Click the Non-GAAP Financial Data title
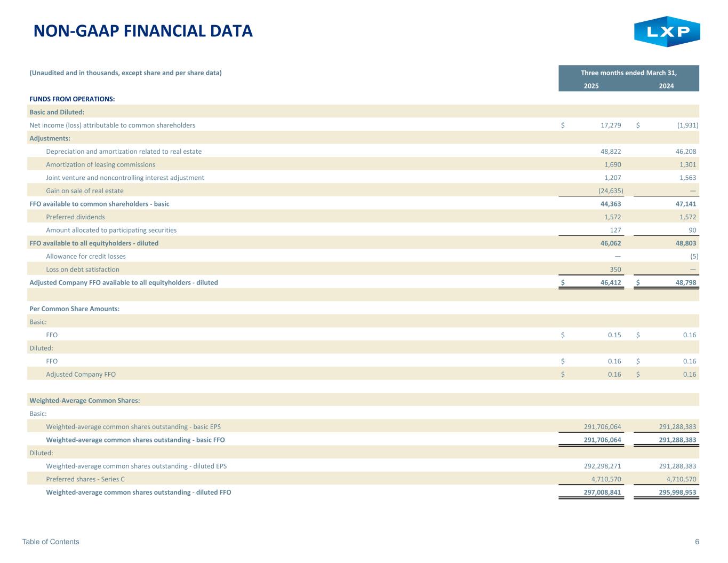This screenshot has height=563, width=728. [x=143, y=31]
